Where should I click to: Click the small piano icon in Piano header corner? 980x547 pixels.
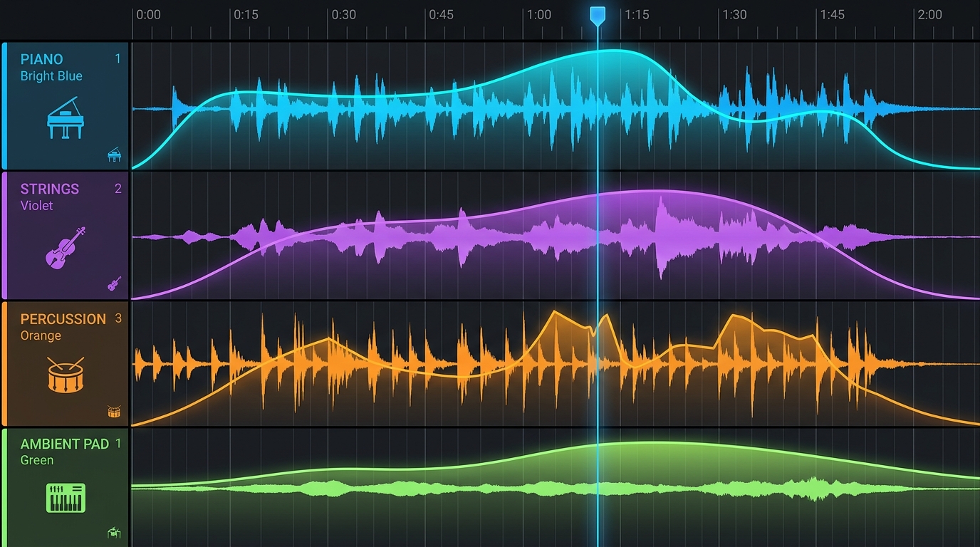(x=114, y=155)
